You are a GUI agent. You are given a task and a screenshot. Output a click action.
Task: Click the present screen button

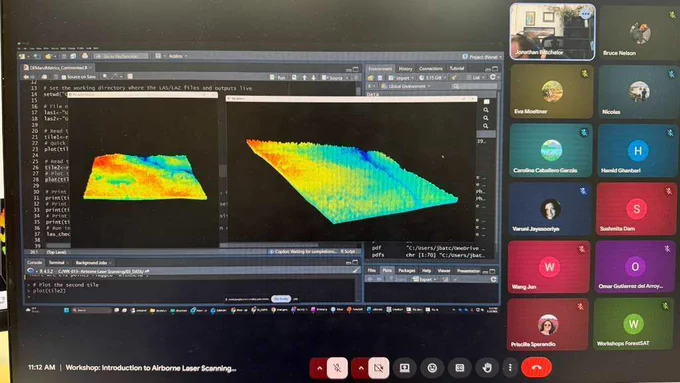pyautogui.click(x=404, y=368)
